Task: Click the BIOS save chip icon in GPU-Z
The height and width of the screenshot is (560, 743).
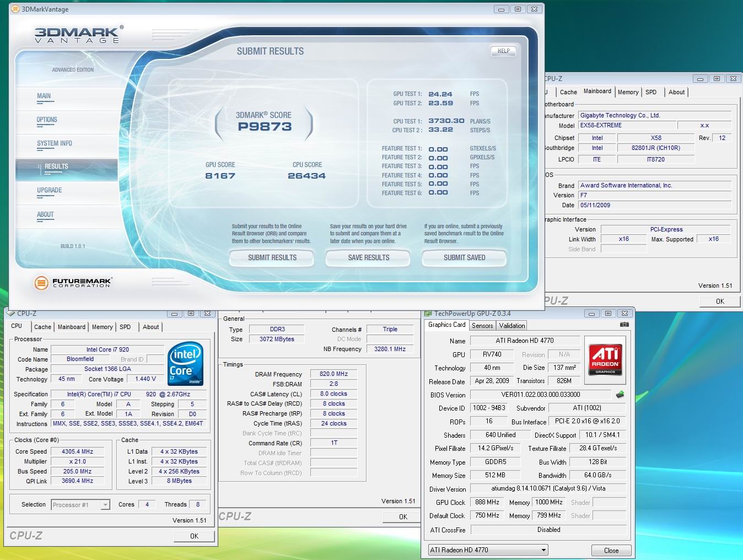Action: tap(620, 395)
